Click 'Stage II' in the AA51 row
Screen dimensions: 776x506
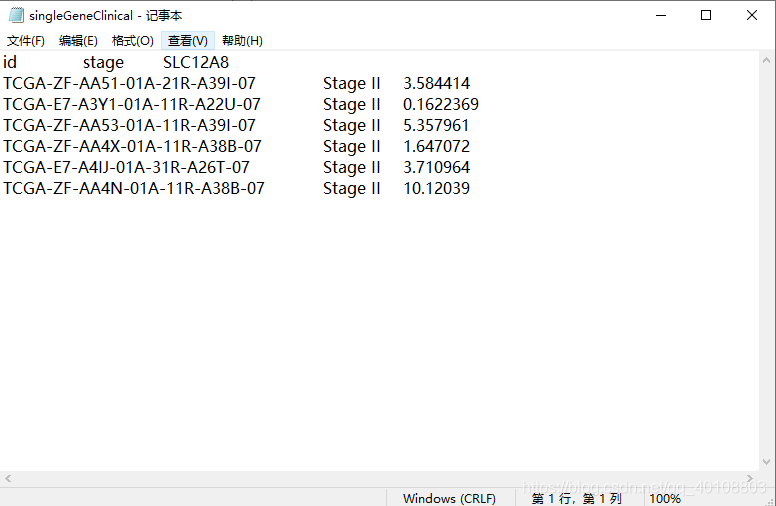pos(351,84)
